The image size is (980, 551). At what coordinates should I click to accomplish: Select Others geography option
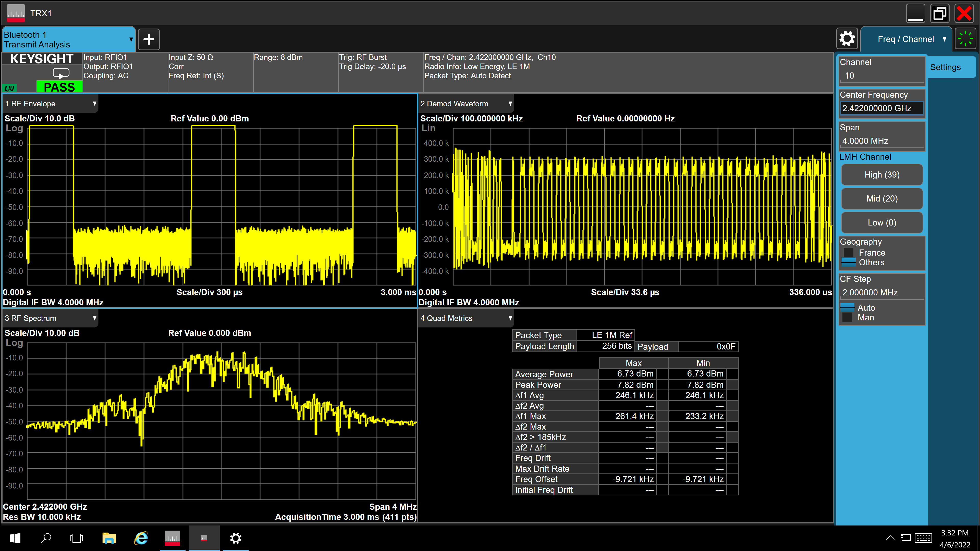(x=848, y=262)
